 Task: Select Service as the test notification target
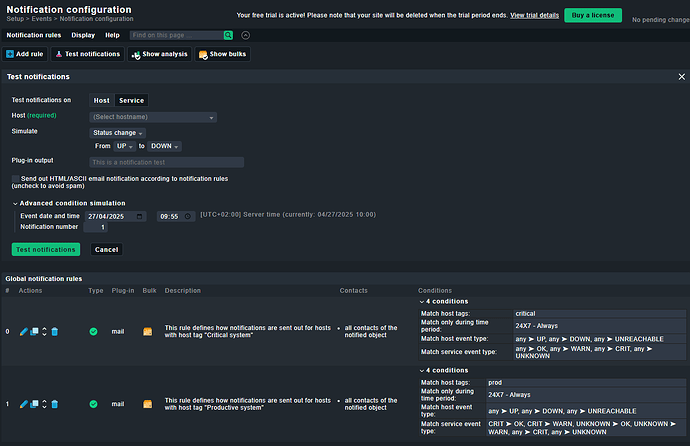point(131,100)
